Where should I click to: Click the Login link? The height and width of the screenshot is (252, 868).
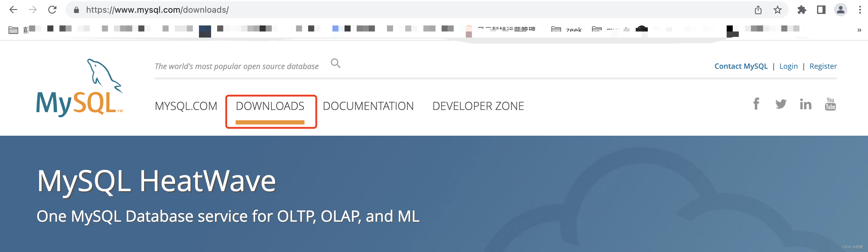789,66
